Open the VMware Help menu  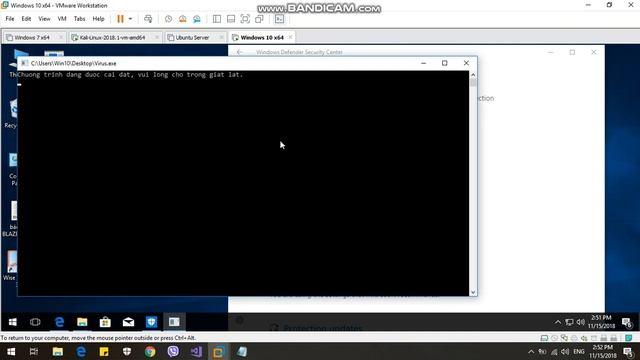[98, 19]
